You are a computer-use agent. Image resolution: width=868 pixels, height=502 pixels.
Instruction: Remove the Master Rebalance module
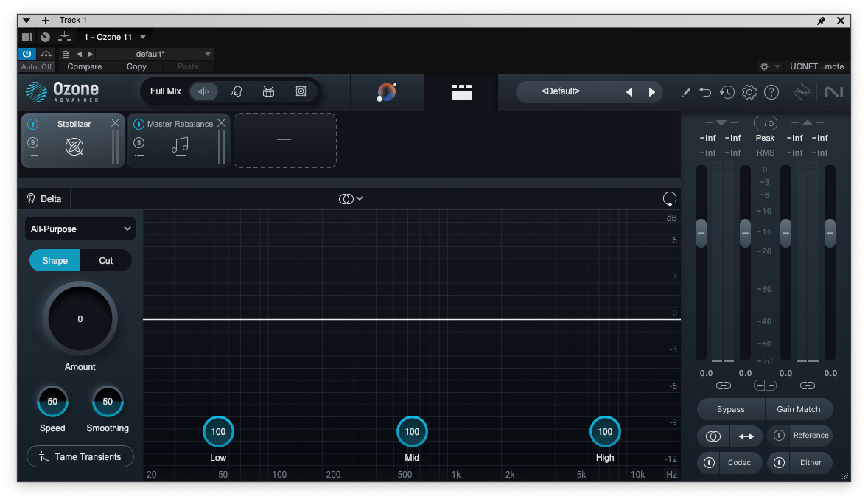(x=221, y=123)
